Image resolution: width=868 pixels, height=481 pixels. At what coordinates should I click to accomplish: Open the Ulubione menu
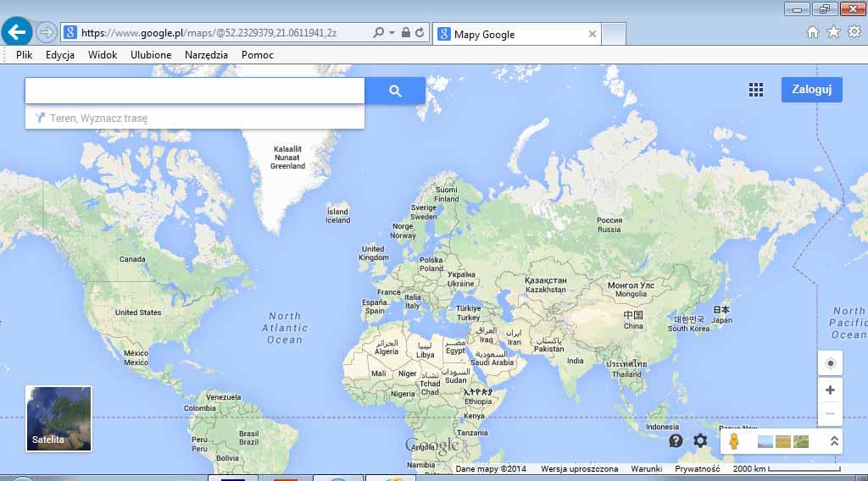151,55
